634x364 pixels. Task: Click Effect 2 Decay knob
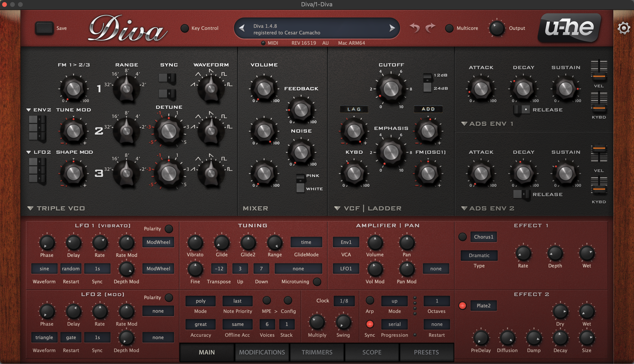560,338
